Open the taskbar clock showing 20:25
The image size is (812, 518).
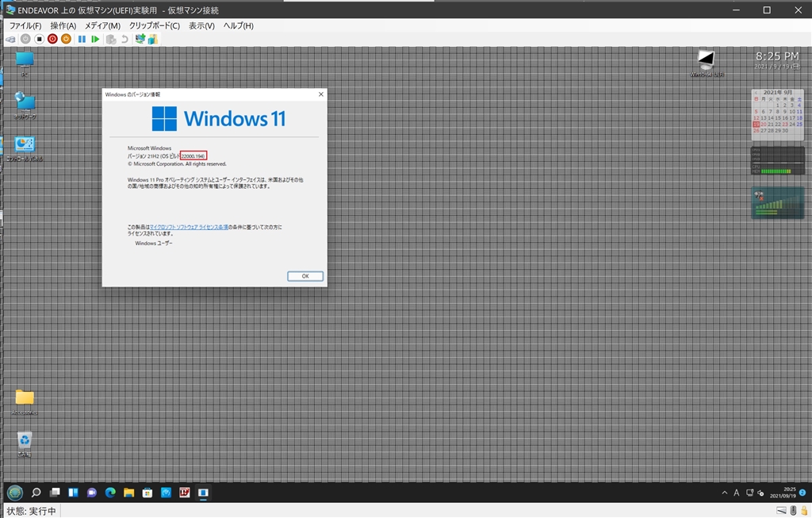coord(783,493)
